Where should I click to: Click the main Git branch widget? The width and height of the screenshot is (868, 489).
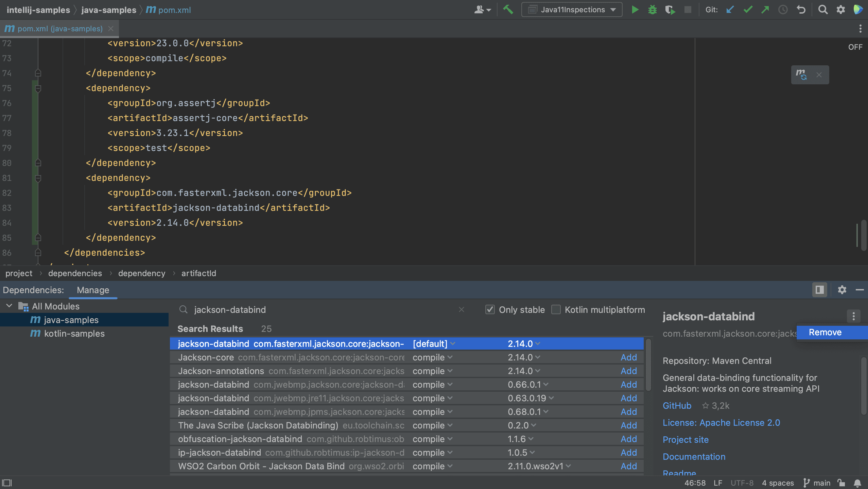point(816,483)
